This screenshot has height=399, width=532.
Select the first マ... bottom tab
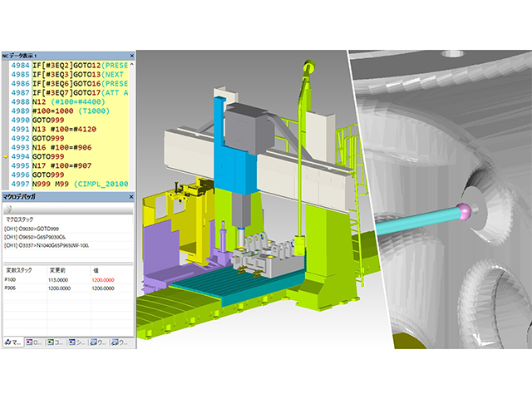pyautogui.click(x=13, y=342)
